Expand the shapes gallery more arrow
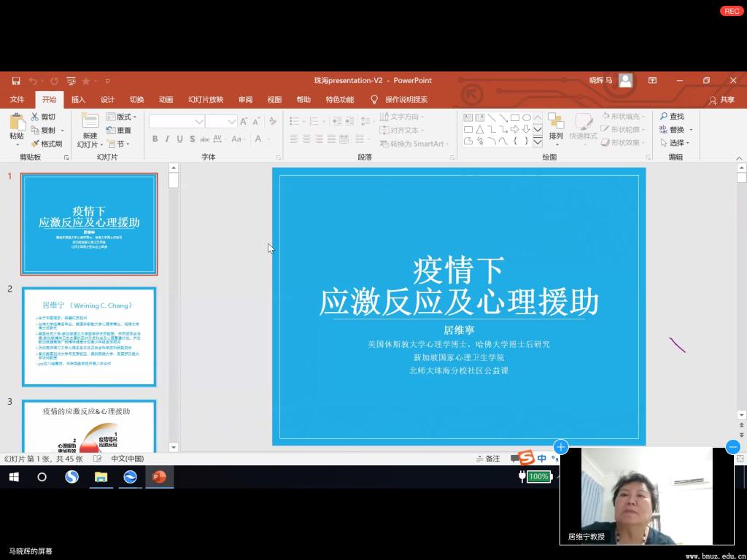The image size is (747, 560). click(x=538, y=141)
